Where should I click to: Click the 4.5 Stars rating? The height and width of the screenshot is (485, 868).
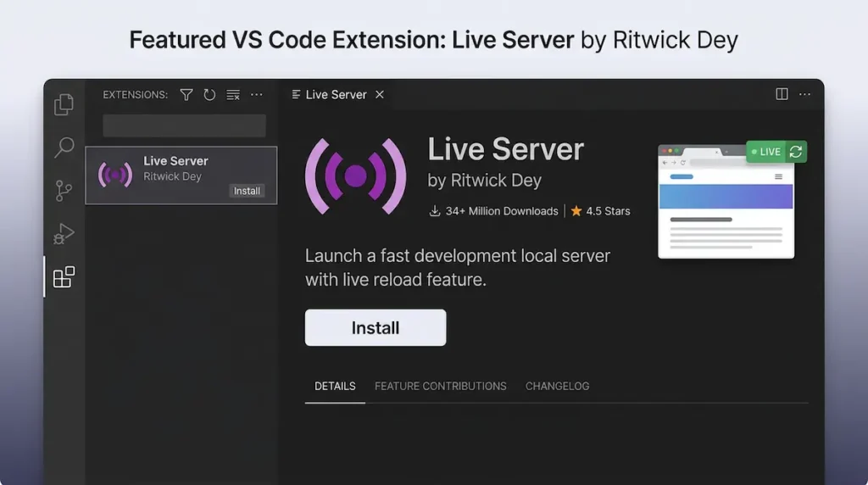(x=608, y=211)
